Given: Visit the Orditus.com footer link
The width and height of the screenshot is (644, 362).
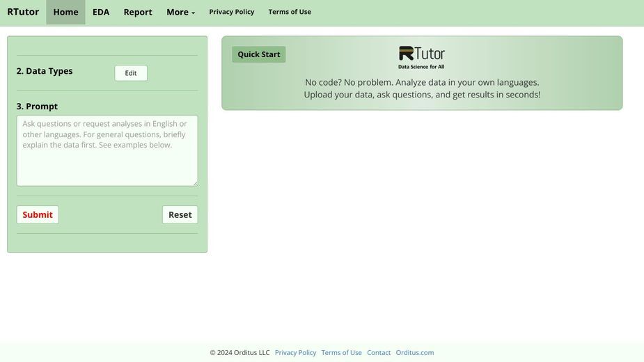Looking at the screenshot, I should 415,352.
